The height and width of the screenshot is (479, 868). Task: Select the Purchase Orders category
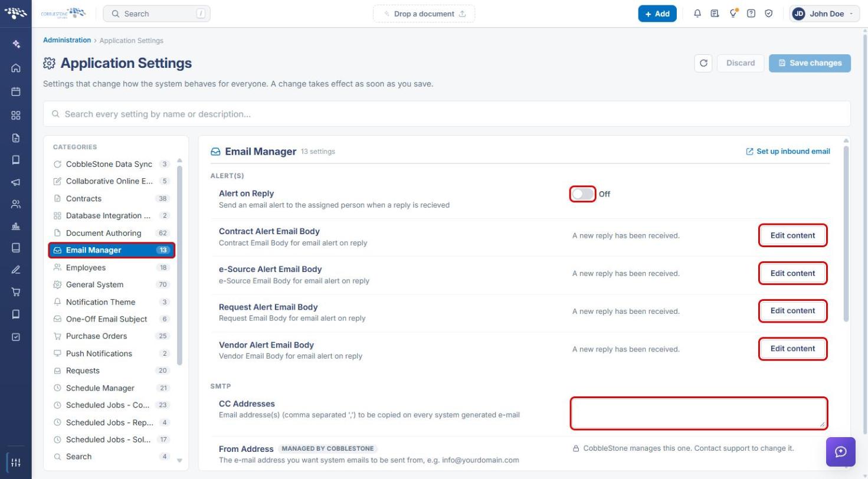pyautogui.click(x=112, y=336)
